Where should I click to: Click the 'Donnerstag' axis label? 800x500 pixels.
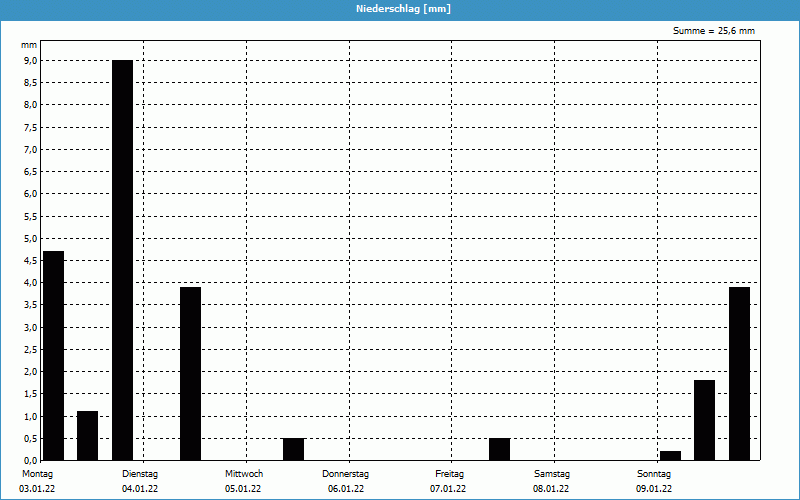[346, 473]
